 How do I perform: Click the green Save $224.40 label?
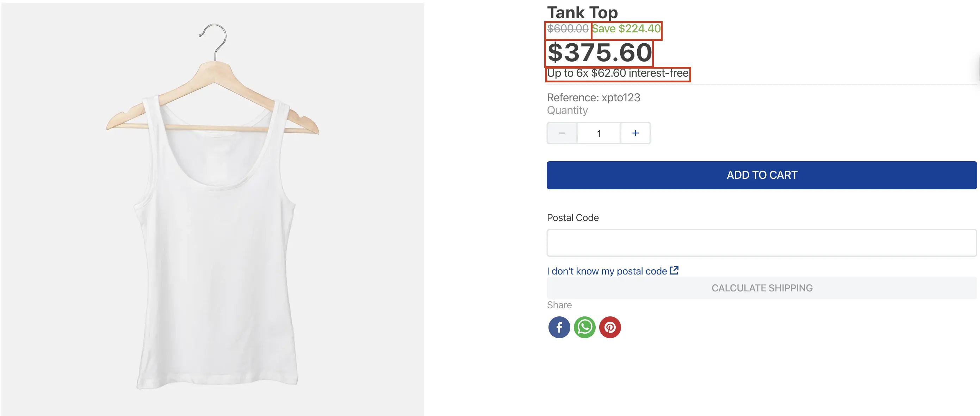coord(626,29)
